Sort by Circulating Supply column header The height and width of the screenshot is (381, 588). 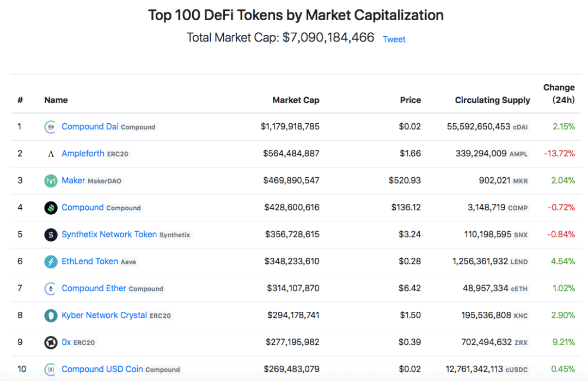click(492, 100)
